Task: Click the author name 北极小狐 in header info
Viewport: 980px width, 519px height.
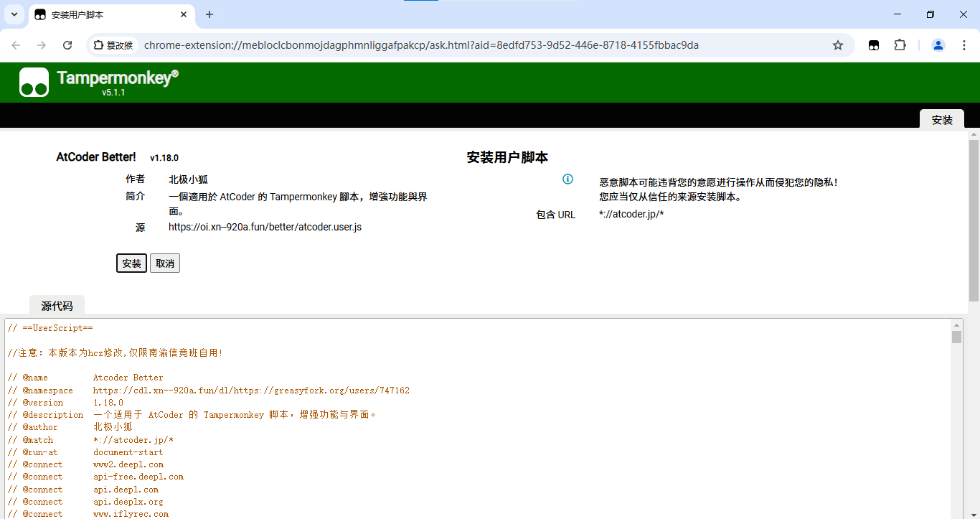Action: (x=188, y=179)
